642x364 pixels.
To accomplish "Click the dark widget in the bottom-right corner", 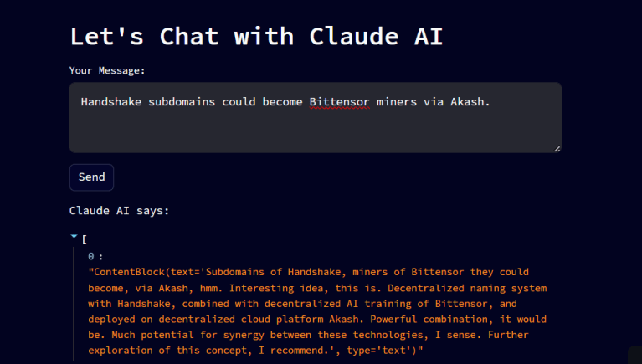I will (634, 356).
